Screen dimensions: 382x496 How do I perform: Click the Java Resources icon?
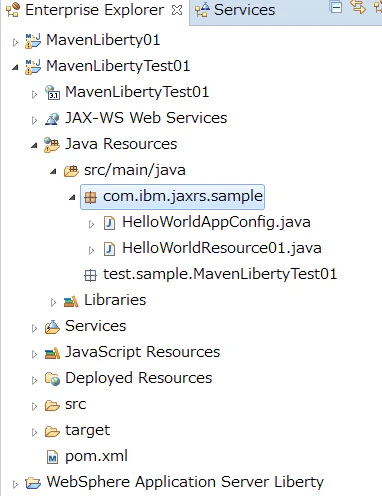[52, 145]
